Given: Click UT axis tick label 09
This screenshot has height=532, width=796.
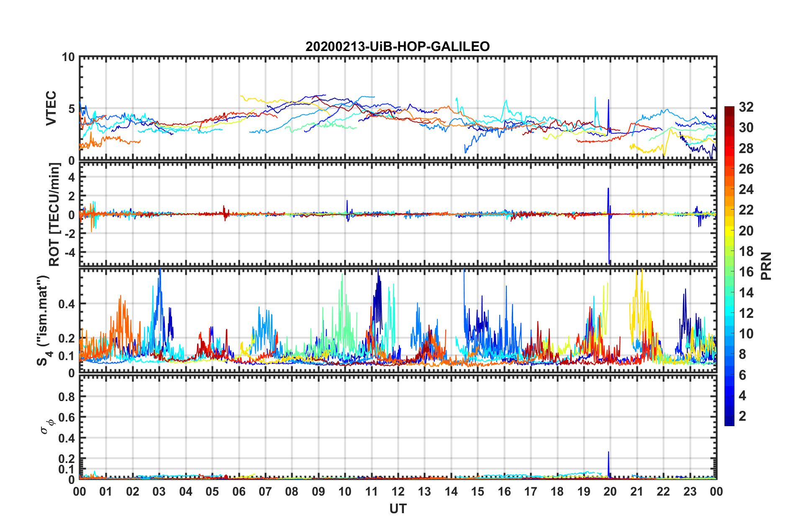Looking at the screenshot, I should pos(318,491).
